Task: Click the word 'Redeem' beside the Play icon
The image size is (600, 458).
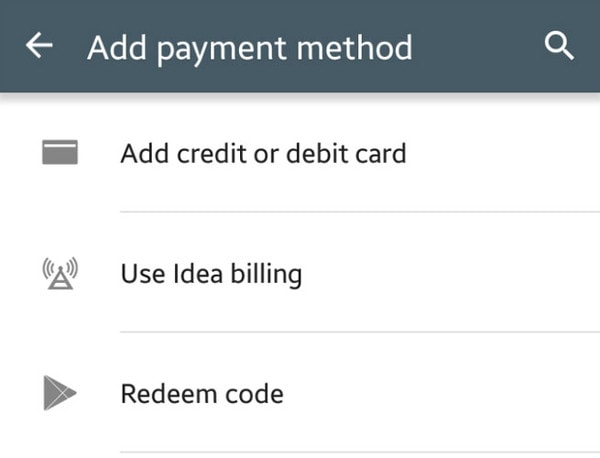Action: (x=169, y=394)
